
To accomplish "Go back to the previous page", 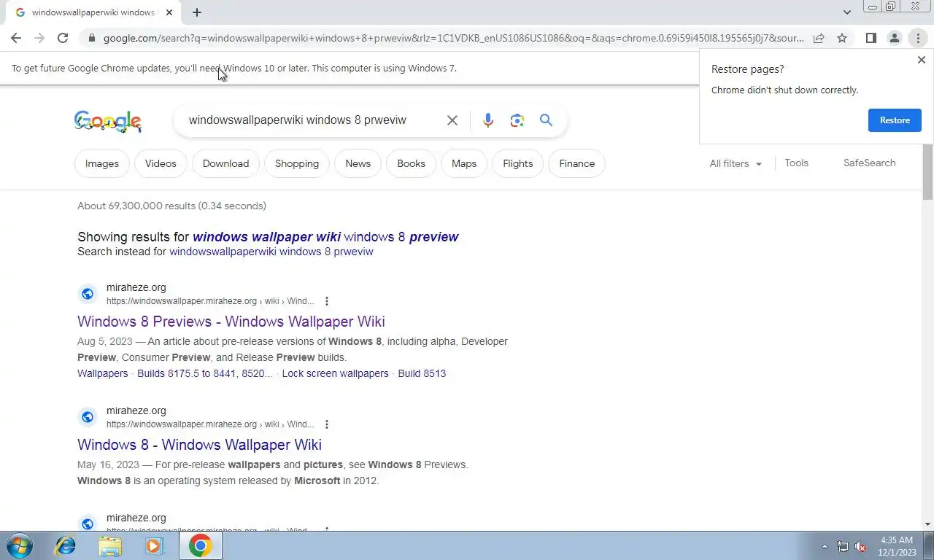I will point(16,38).
